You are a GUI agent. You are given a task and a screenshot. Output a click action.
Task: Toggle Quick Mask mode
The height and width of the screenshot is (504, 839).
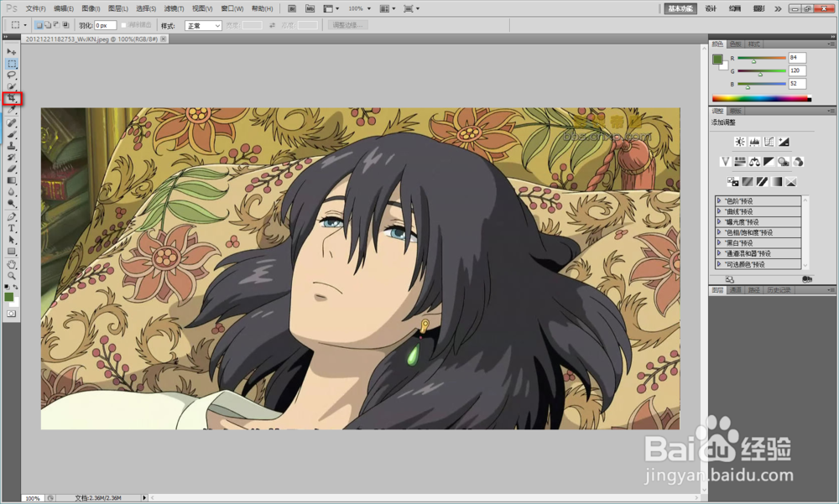point(11,314)
